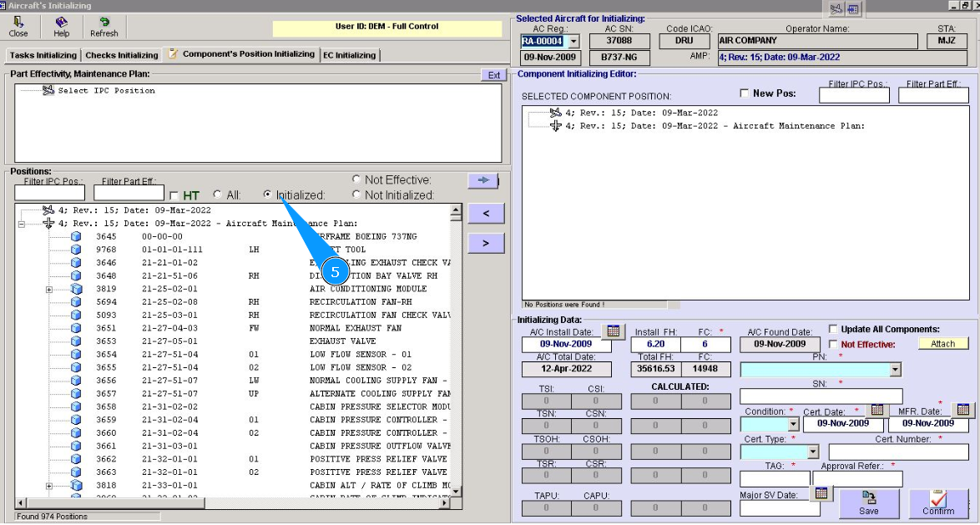Expand the Air Conditioning Module tree node
Screen dimensions: 980x525
click(x=49, y=290)
